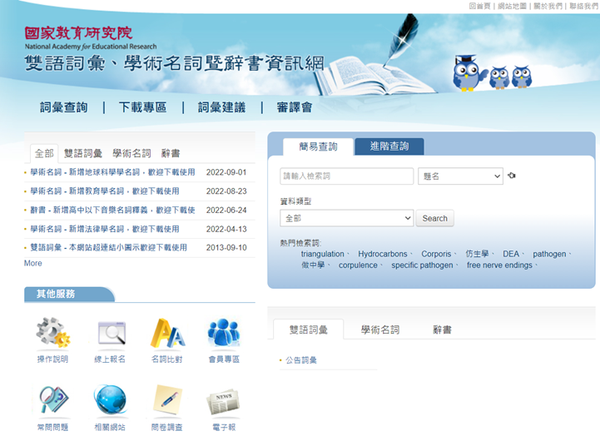Open the 詞彙建議 menu
Viewport: 600px width, 436px height.
coord(222,107)
